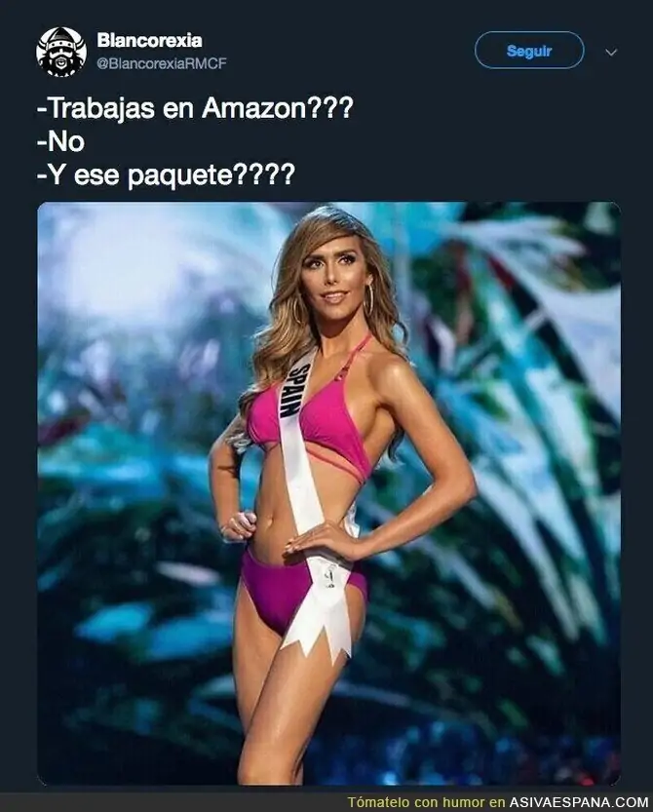Click the Blancorexia Viking avatar icon
This screenshot has height=812, width=653.
(x=61, y=52)
